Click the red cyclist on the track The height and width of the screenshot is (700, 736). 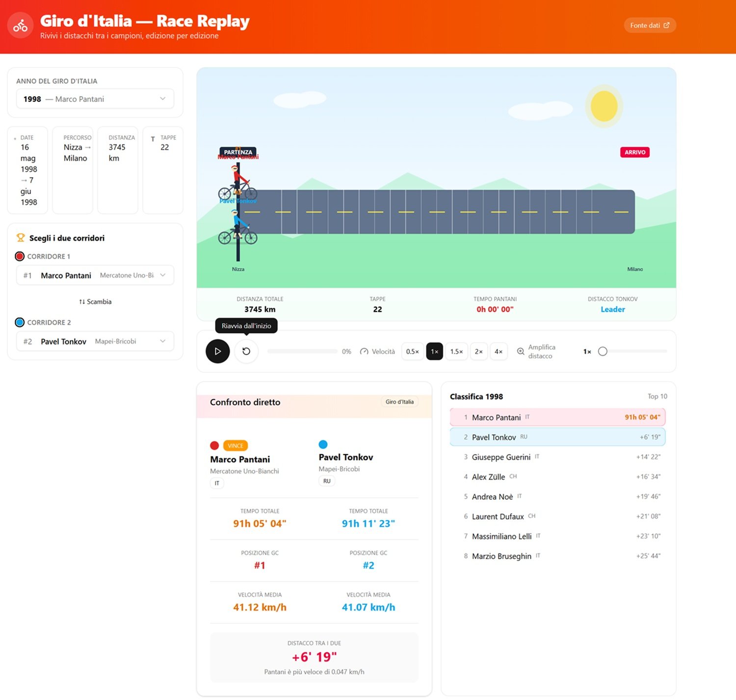(238, 182)
